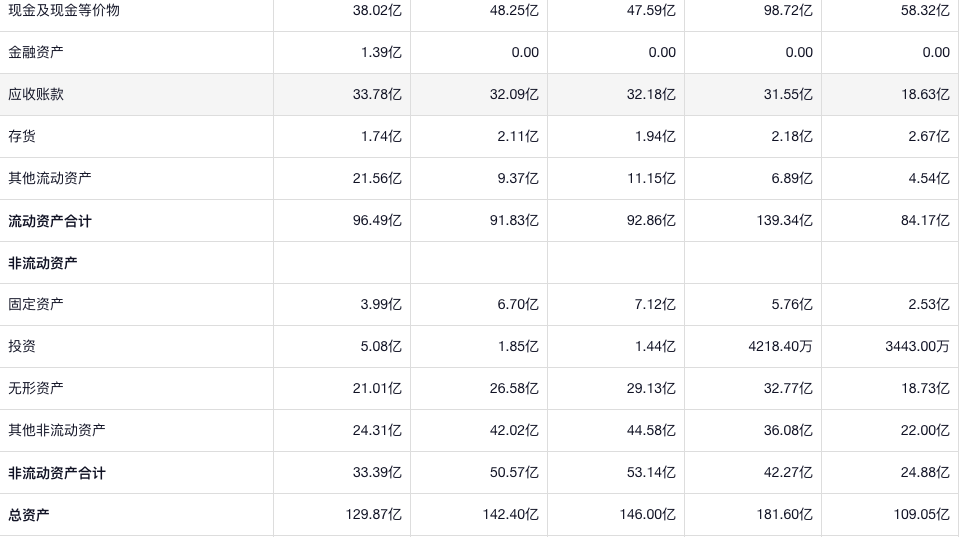Click the 181.60亿 total assets cell
The height and width of the screenshot is (537, 961).
(x=784, y=515)
